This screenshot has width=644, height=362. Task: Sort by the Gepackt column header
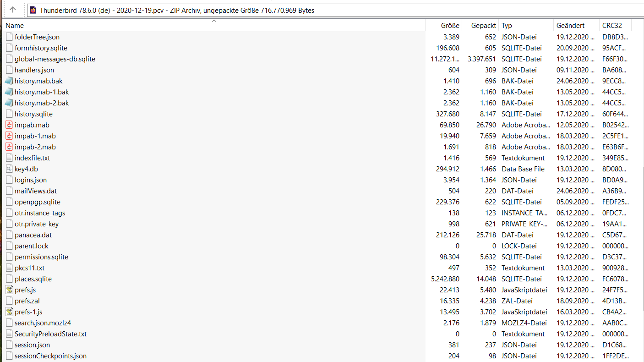point(483,26)
